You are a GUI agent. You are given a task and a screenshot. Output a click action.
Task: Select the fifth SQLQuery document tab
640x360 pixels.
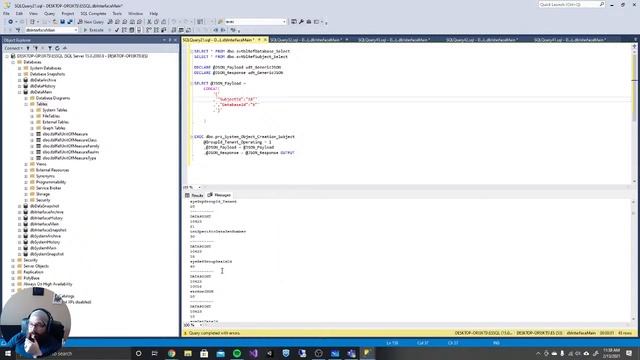(570, 40)
